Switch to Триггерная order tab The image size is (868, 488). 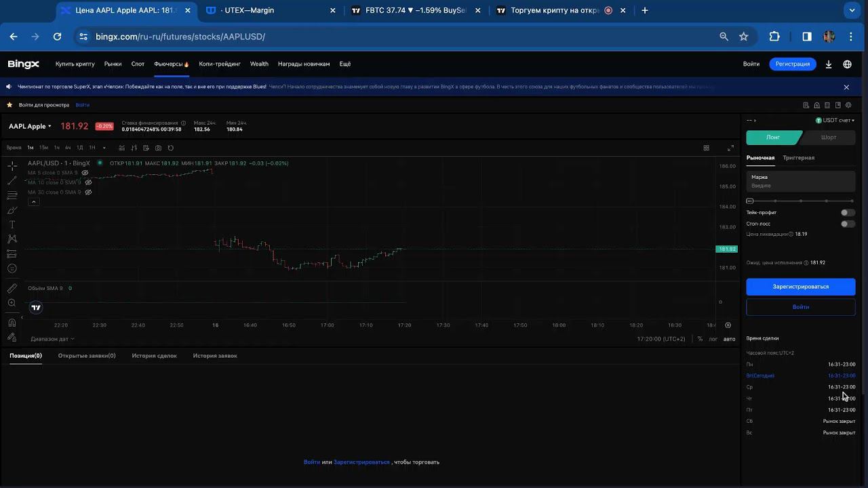(x=798, y=158)
